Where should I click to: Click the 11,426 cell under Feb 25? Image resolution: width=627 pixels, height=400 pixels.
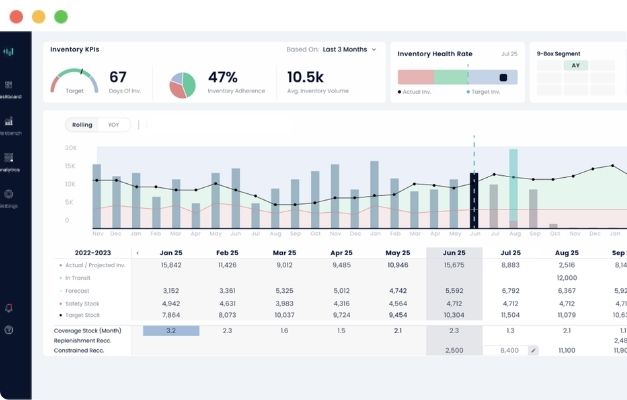[x=227, y=265]
